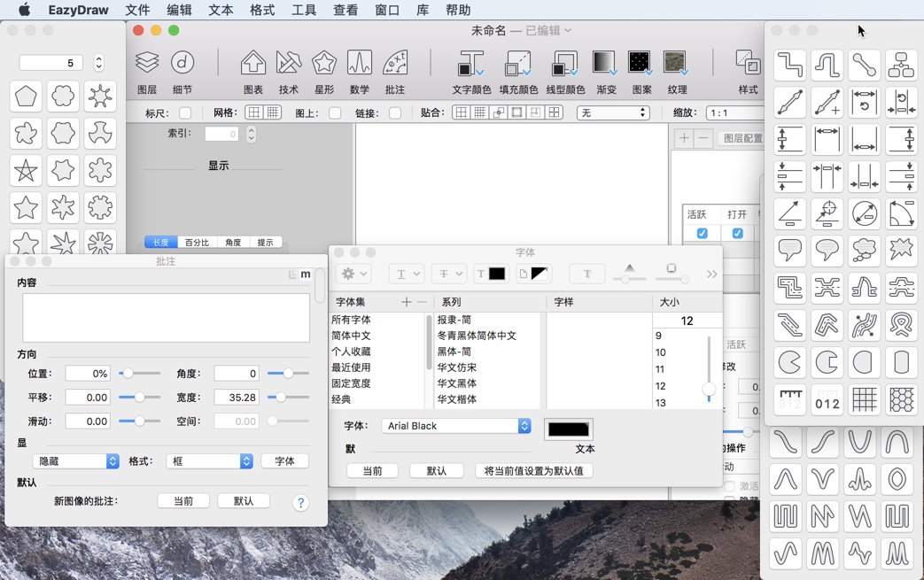Select the dumbbell connector line tool
The image size is (924, 580).
[x=864, y=65]
